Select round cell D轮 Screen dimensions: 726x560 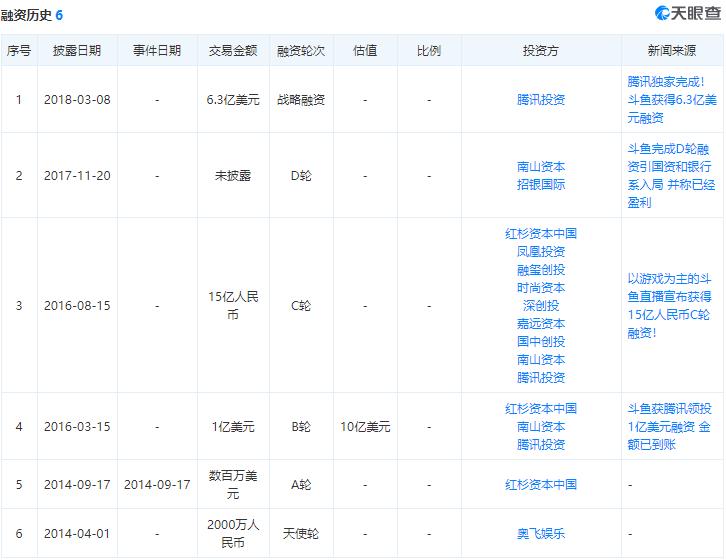301,176
